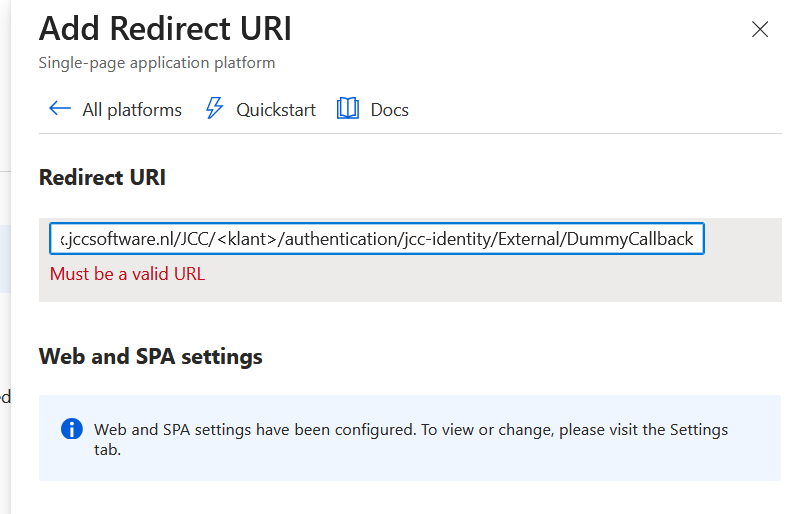Image resolution: width=799 pixels, height=514 pixels.
Task: Click the Single-page application platform subtitle
Action: point(157,63)
